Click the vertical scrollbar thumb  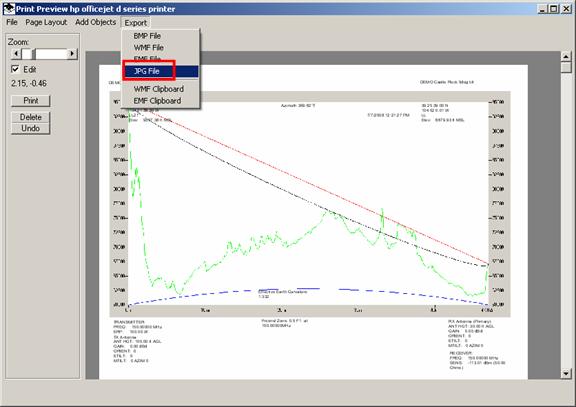click(x=566, y=67)
